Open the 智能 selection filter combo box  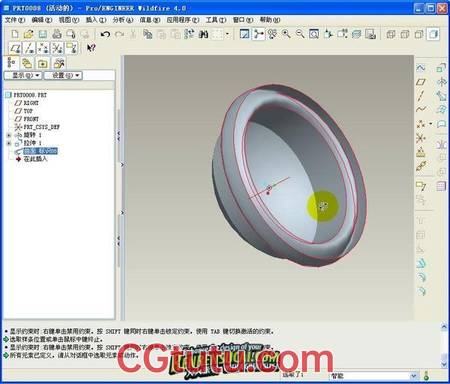coord(374,376)
